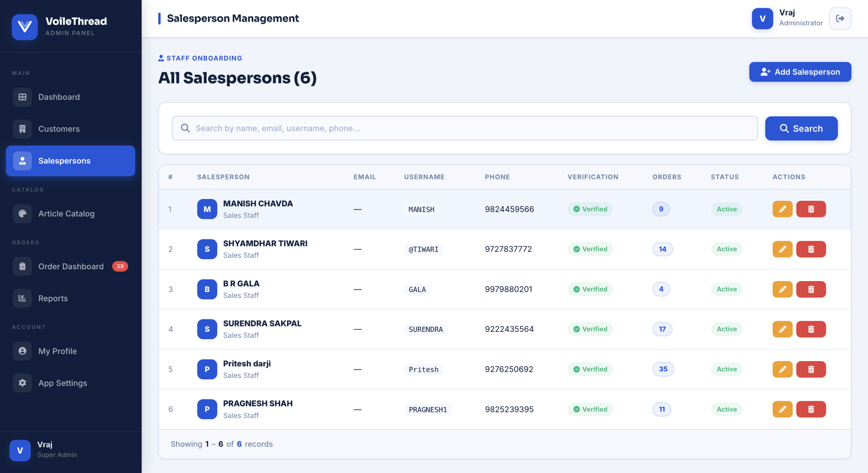Viewport: 868px width, 473px height.
Task: Click the Add Salesperson button
Action: [x=800, y=72]
